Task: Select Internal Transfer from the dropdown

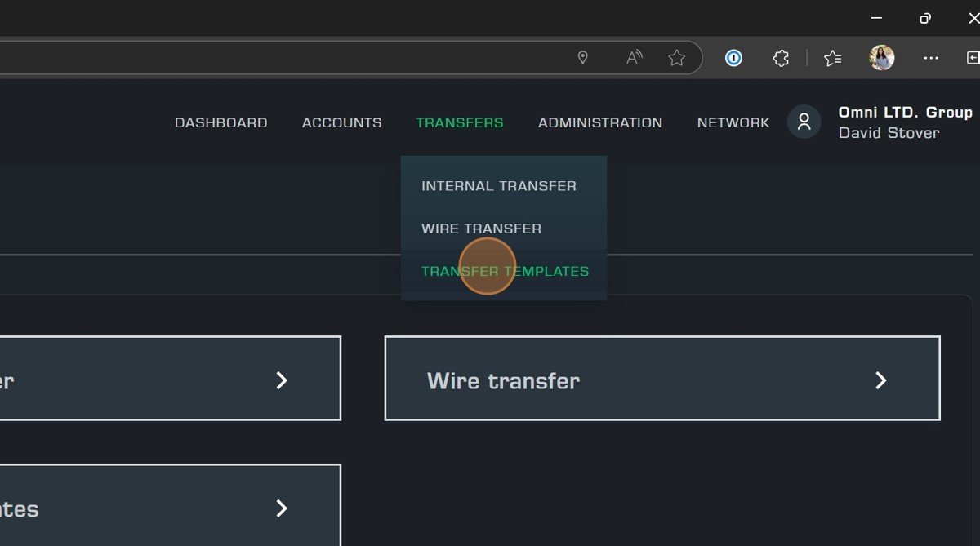Action: 498,186
